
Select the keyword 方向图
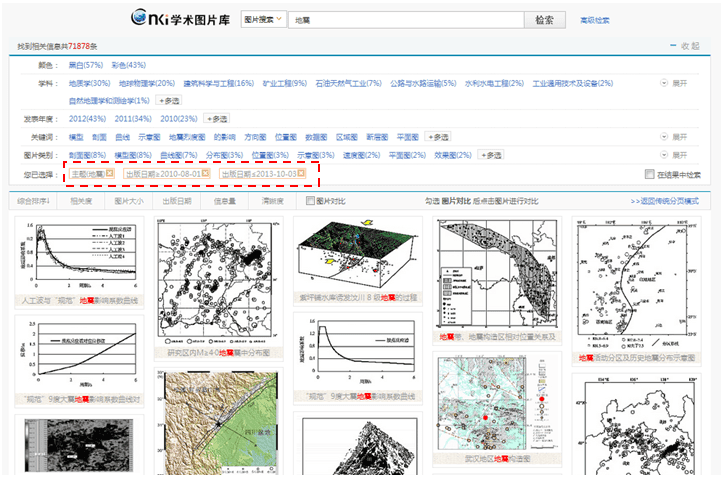[x=255, y=137]
